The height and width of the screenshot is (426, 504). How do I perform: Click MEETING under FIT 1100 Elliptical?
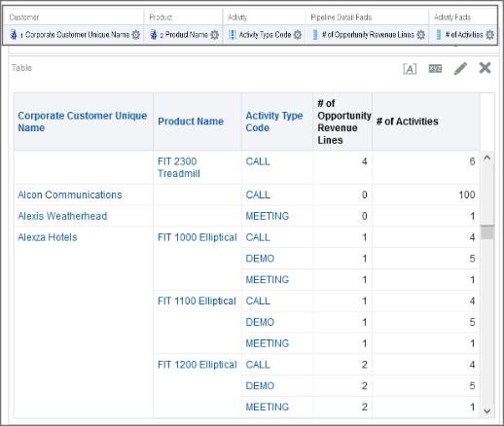tap(268, 343)
